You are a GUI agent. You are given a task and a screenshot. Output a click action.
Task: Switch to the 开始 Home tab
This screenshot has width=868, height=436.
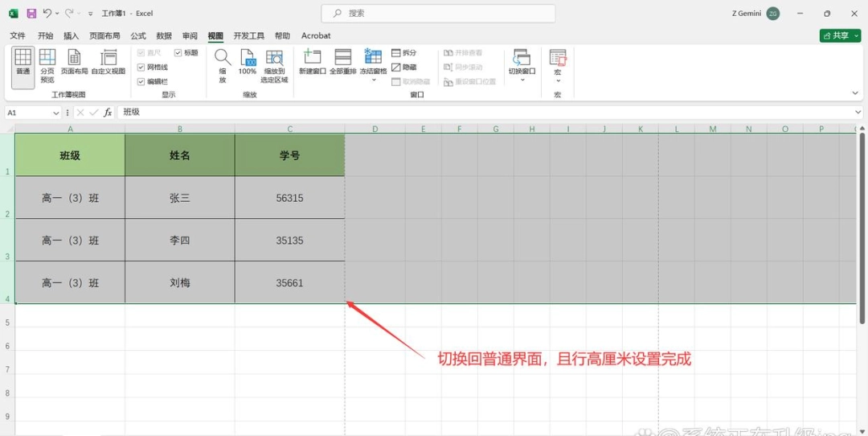(45, 35)
